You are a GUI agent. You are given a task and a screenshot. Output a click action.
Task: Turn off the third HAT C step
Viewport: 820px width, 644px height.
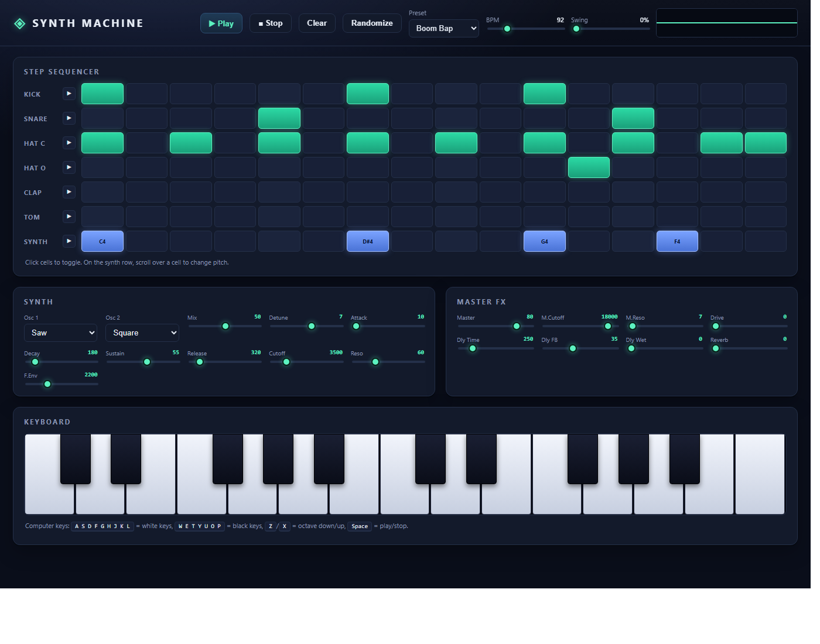coord(191,143)
